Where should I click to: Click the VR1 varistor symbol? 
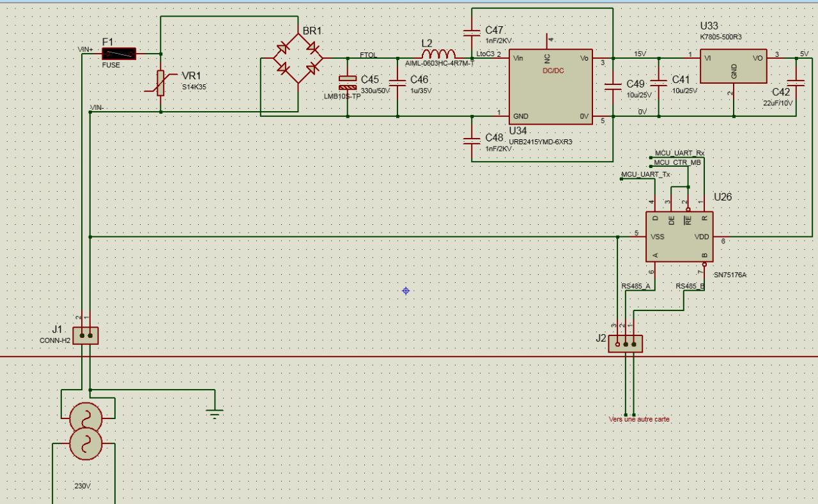pyautogui.click(x=160, y=83)
